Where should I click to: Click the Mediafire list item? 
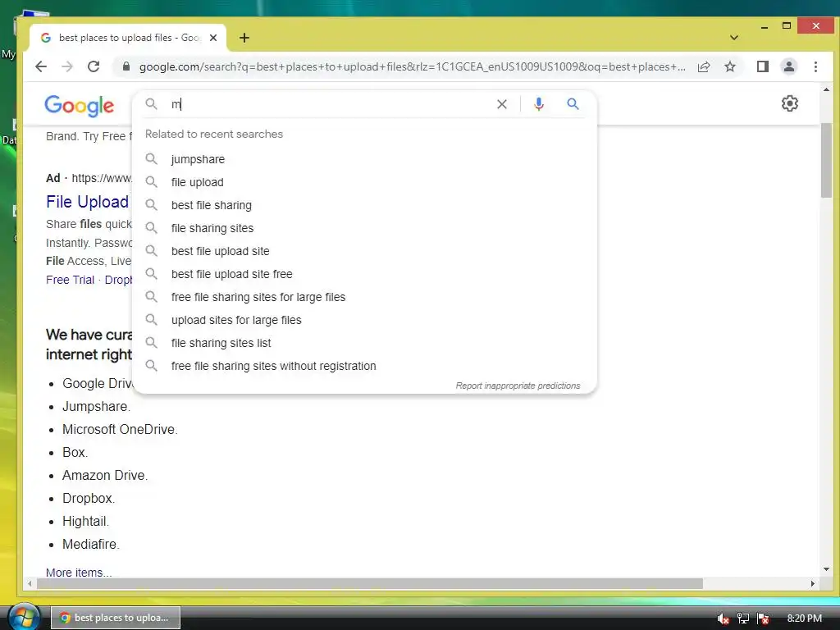point(90,545)
